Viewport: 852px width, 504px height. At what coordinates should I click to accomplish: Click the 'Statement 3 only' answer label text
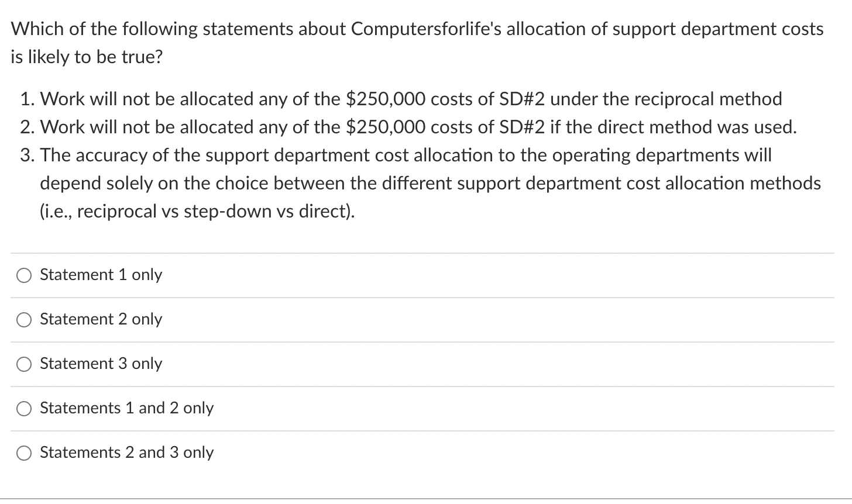(101, 364)
